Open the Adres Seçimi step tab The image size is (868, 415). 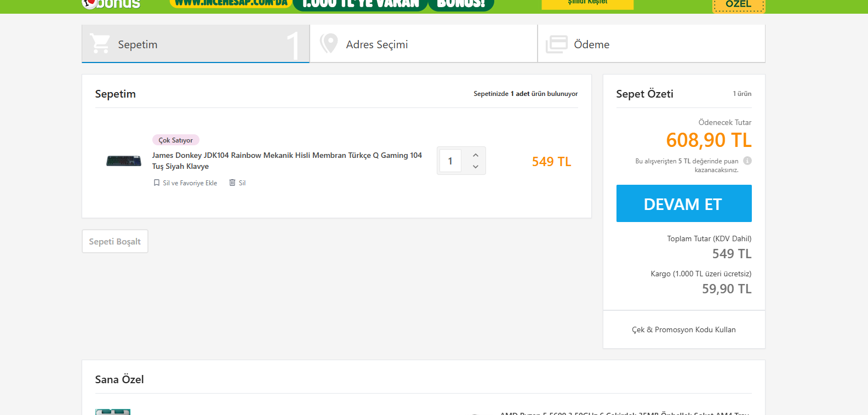pos(424,44)
